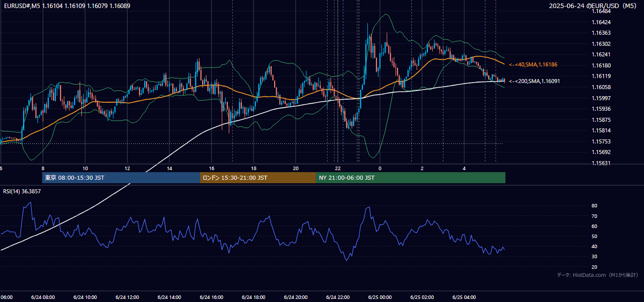Click the 6/25 00:00 date label
Viewport: 644px width, 302px height.
[x=380, y=297]
